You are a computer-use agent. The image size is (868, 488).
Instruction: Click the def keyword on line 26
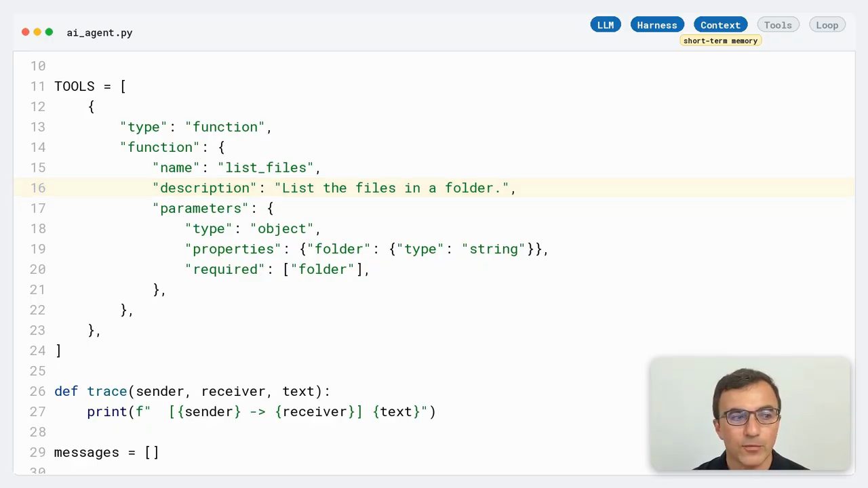pyautogui.click(x=66, y=391)
